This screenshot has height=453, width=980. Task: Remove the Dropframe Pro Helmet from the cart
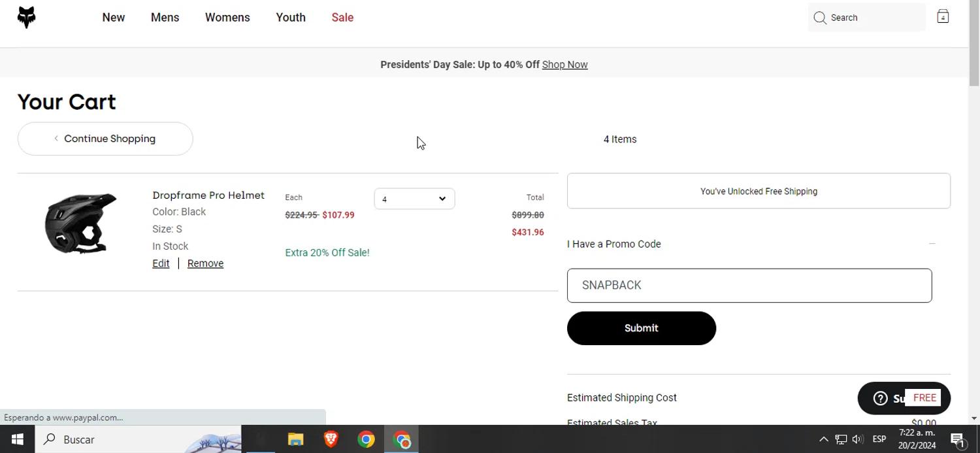click(205, 263)
